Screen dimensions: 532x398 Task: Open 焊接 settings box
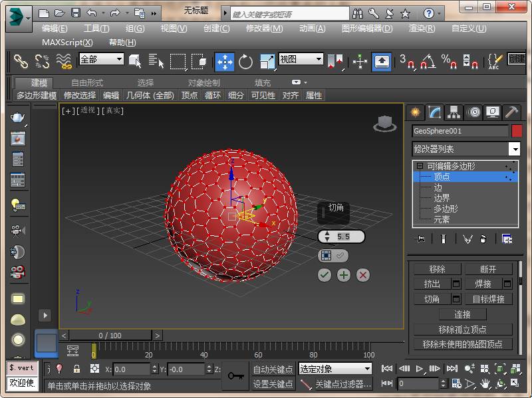[507, 284]
